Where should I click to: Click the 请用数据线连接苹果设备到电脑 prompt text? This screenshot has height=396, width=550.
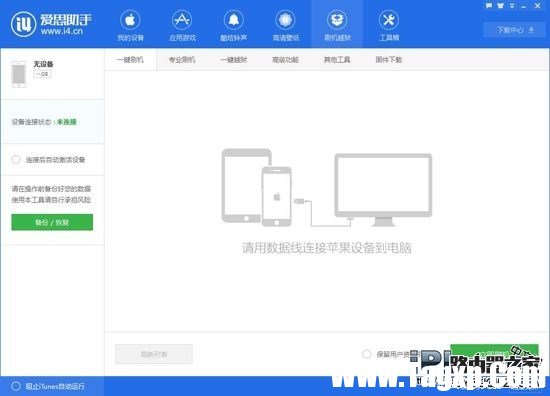327,248
